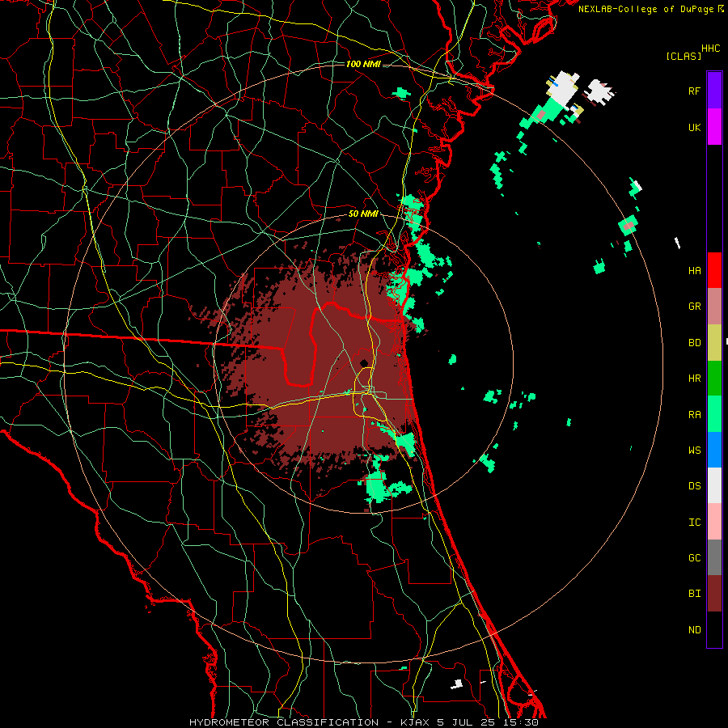Click the 'ND' legend label

695,630
